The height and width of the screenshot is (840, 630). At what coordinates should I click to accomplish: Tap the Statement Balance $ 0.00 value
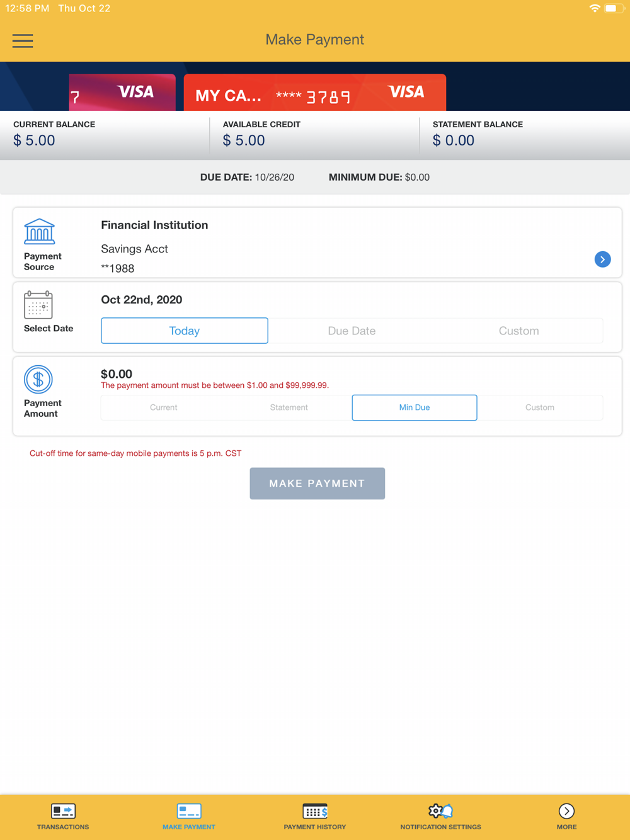tap(454, 140)
